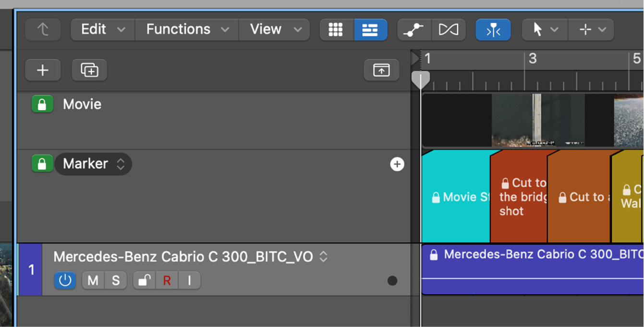
Task: Select the Movie track header label
Action: pos(82,104)
